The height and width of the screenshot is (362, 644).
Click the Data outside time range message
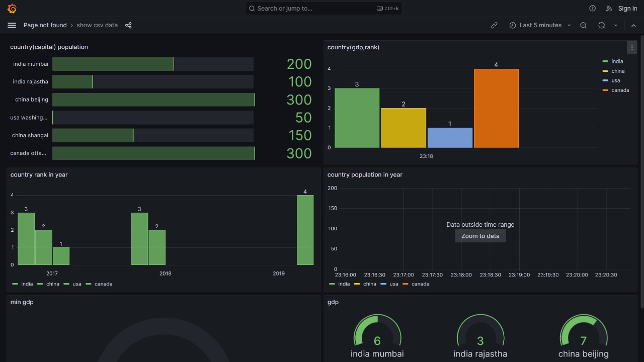pos(480,225)
